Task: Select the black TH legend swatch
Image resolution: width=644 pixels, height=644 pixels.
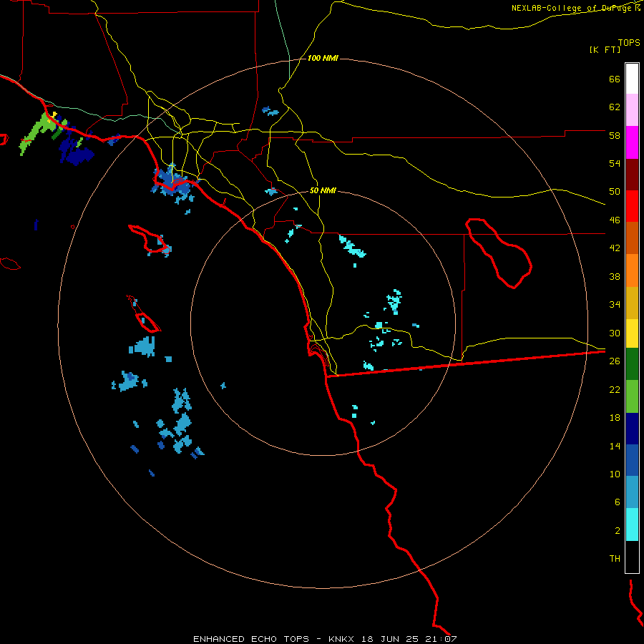Action: point(632,557)
